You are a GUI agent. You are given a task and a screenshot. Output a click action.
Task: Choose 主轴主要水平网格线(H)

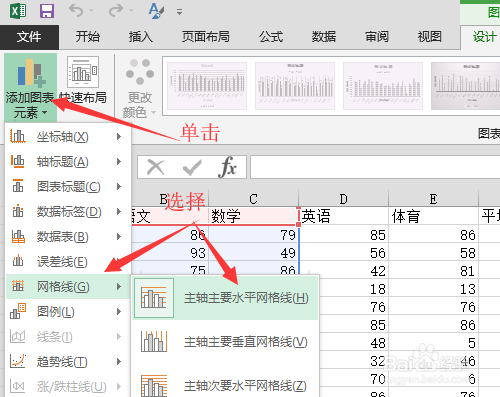(225, 298)
